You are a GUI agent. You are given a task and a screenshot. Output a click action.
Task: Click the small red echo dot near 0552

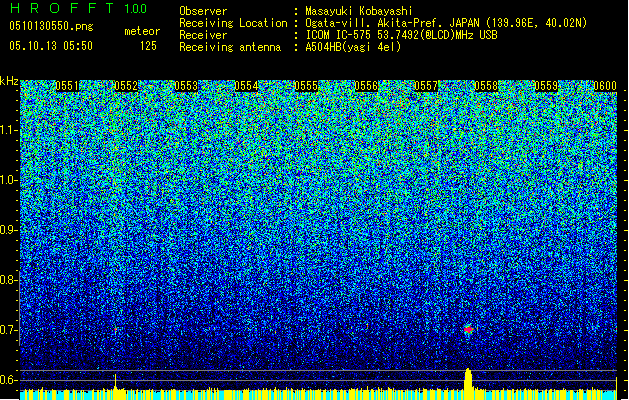116,329
